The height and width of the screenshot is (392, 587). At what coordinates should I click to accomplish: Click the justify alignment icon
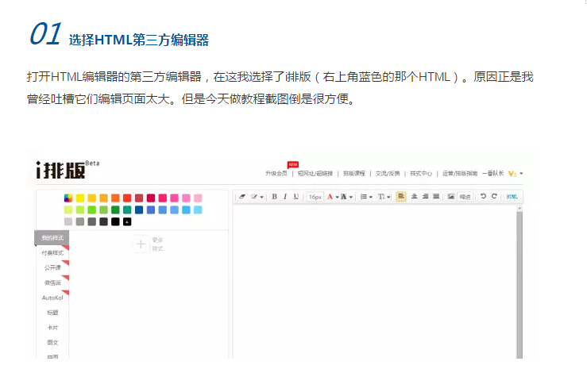(436, 197)
